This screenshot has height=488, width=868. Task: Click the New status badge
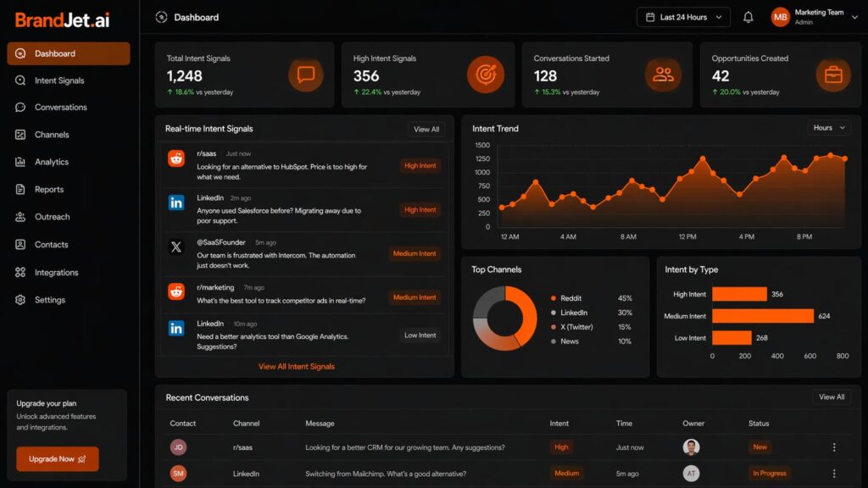tap(760, 447)
